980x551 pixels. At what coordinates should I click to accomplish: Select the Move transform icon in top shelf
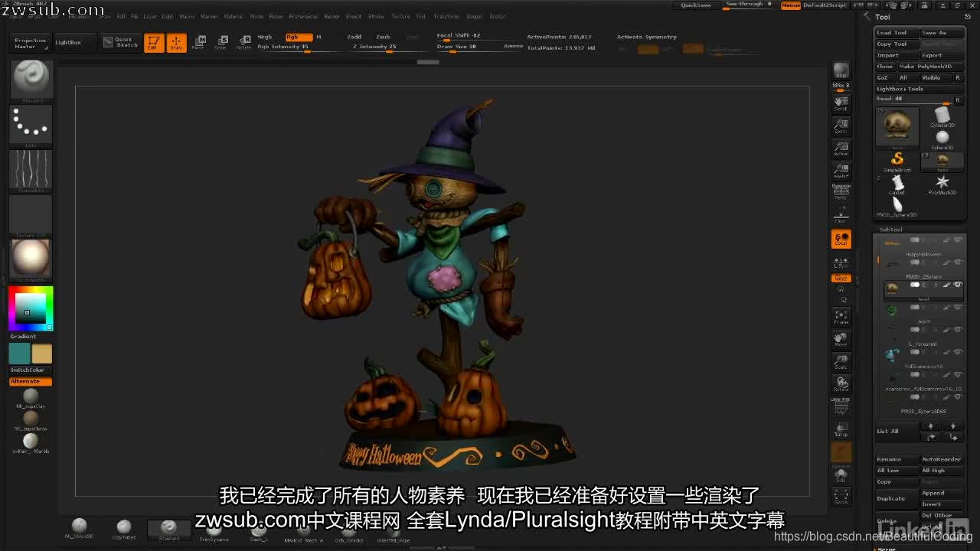point(198,42)
